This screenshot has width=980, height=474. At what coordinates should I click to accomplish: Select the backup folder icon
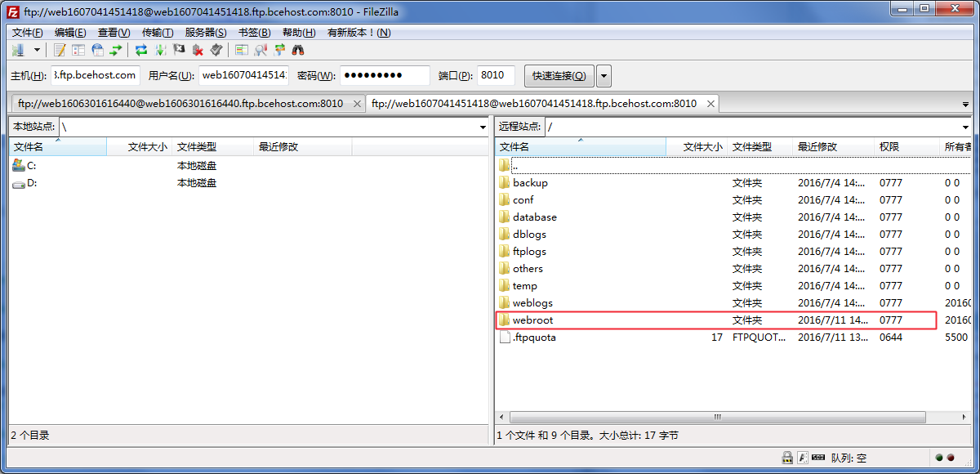click(x=504, y=183)
